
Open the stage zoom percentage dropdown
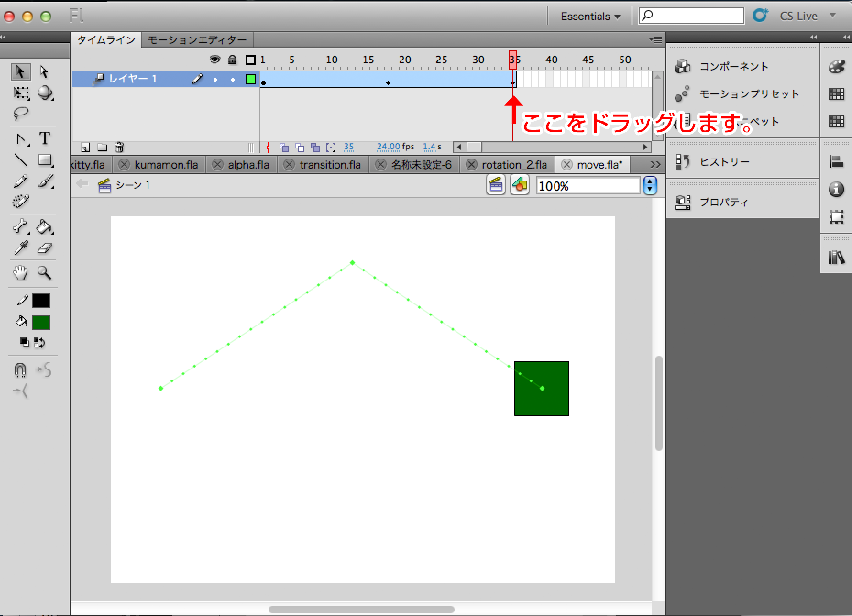click(x=650, y=186)
